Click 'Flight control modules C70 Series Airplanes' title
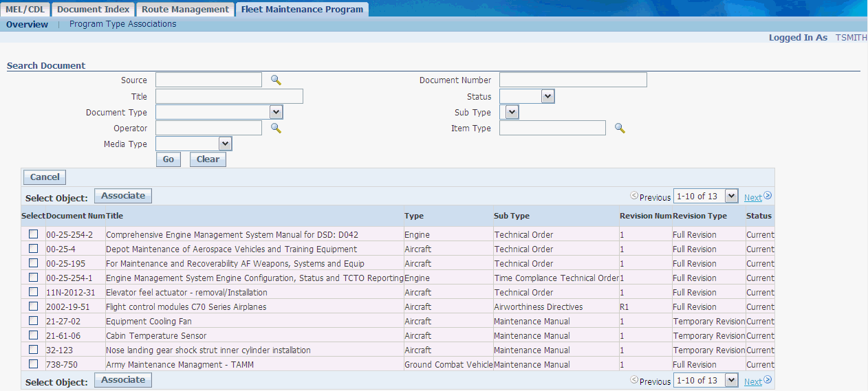868x391 pixels. 186,306
